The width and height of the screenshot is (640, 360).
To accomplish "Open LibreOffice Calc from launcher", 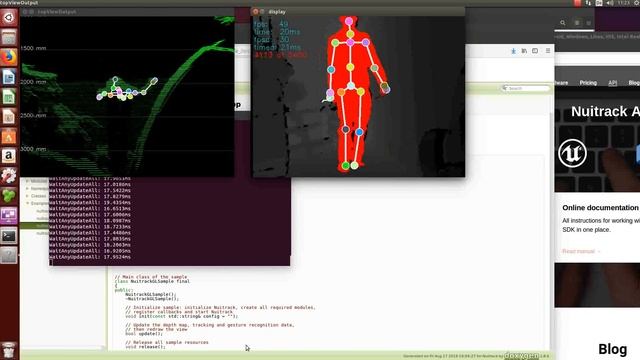I will click(x=9, y=97).
